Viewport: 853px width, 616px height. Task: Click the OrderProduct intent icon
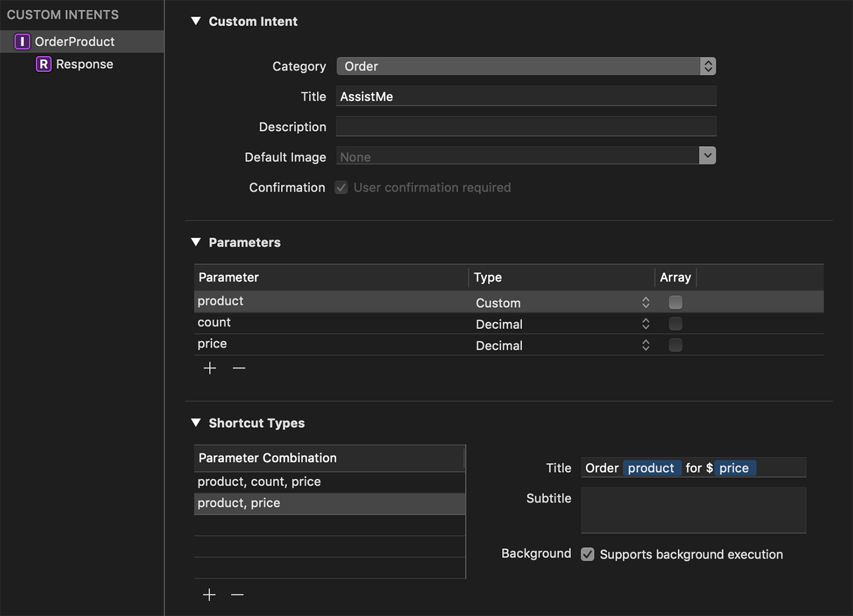point(22,41)
